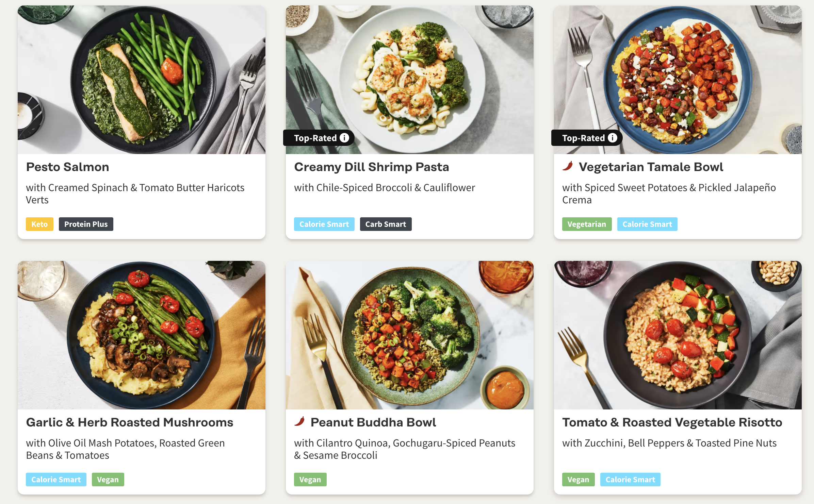814x504 pixels.
Task: Open the Tomato & Roasted Vegetable Risotto photo
Action: [x=678, y=335]
